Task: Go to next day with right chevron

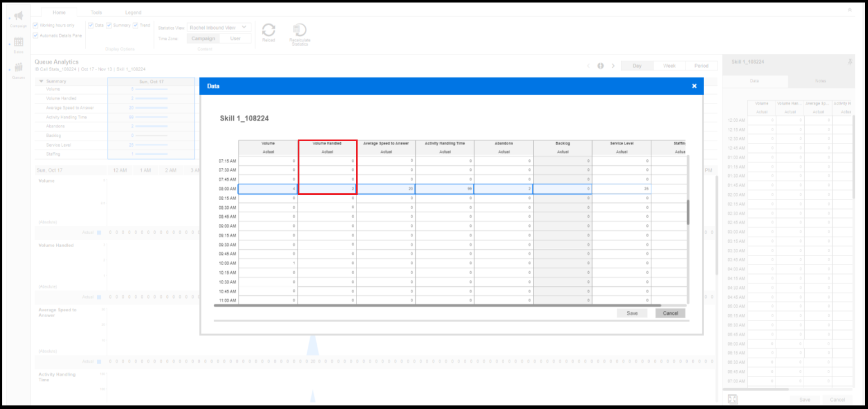Action: pyautogui.click(x=613, y=66)
